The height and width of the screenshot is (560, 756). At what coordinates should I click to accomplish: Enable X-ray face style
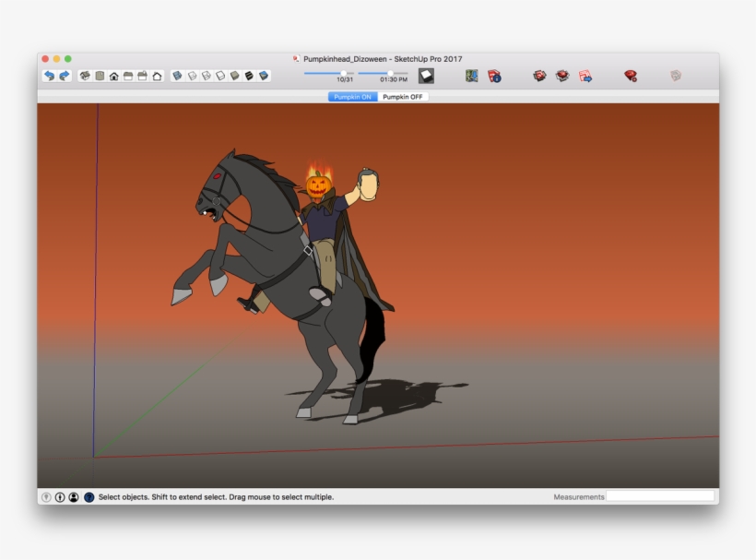(x=176, y=76)
